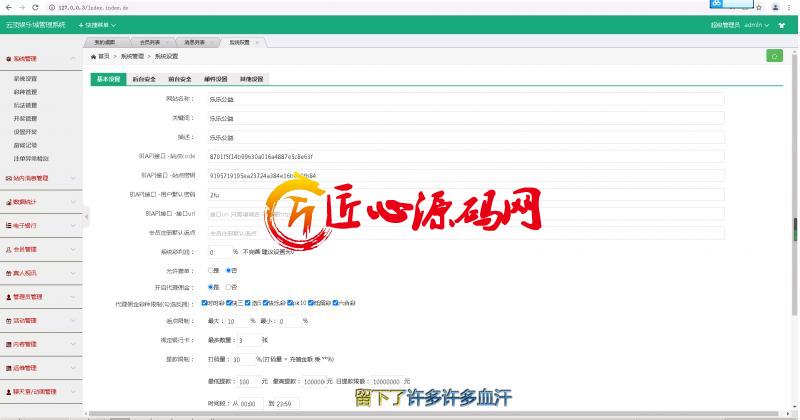Go back with the browser back arrow
Viewport: 800px width, 420px height.
[9, 8]
